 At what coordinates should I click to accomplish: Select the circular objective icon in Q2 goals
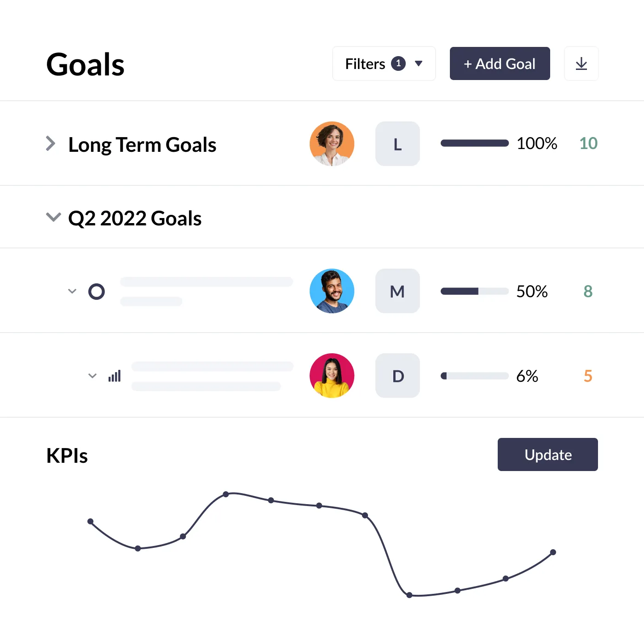pos(97,291)
